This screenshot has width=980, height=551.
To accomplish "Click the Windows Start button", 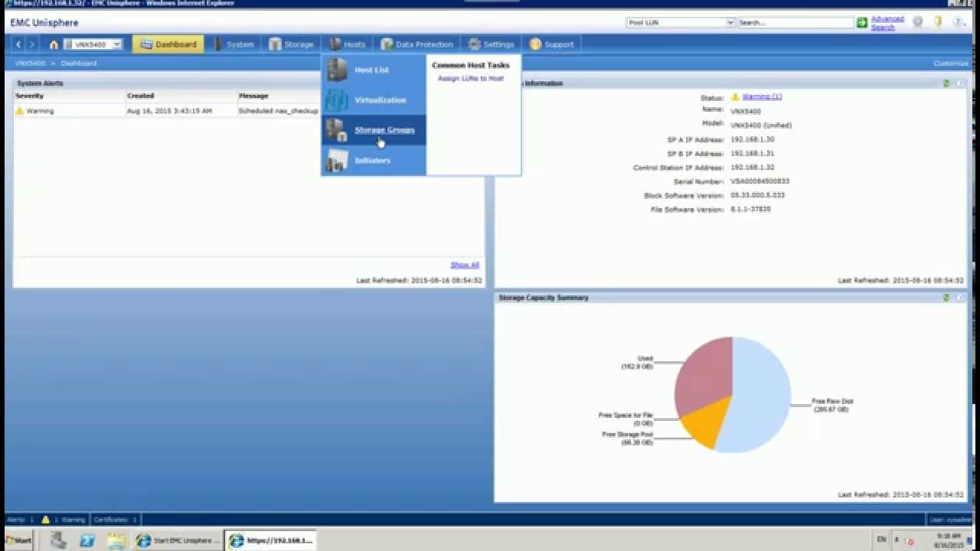I will (x=18, y=540).
